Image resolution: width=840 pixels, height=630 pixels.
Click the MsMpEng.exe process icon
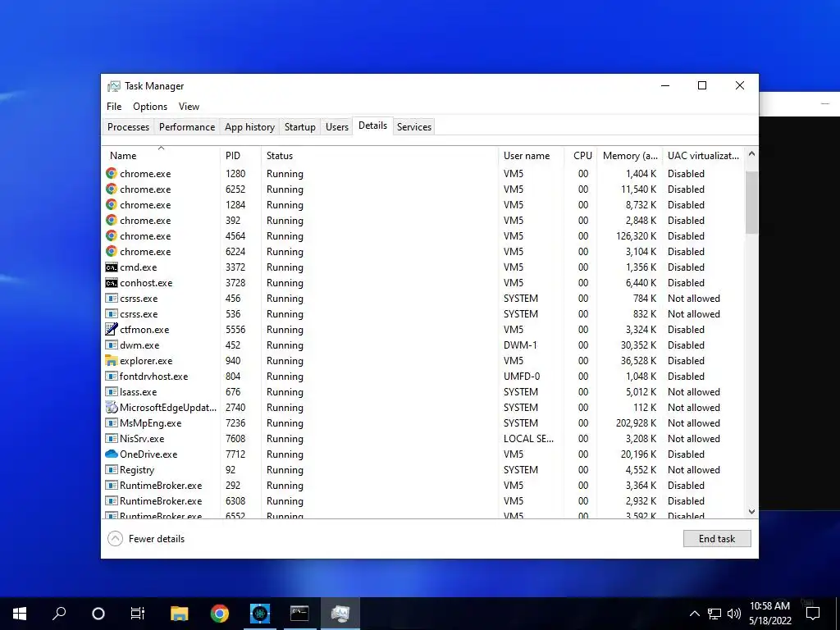click(112, 422)
